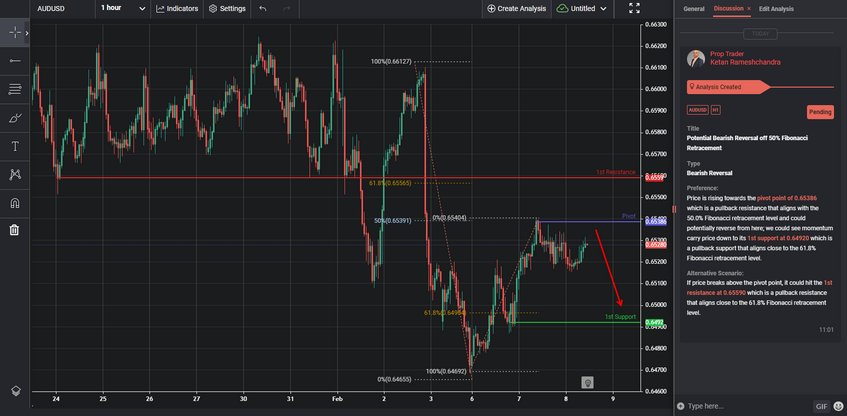
Task: Click the trash delete drawings icon
Action: pyautogui.click(x=15, y=230)
